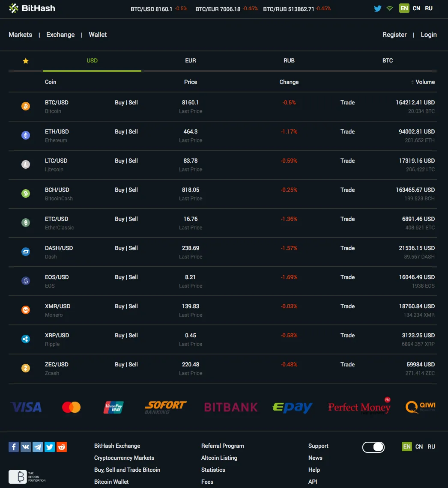
Task: Select EN language in header
Action: tap(404, 9)
